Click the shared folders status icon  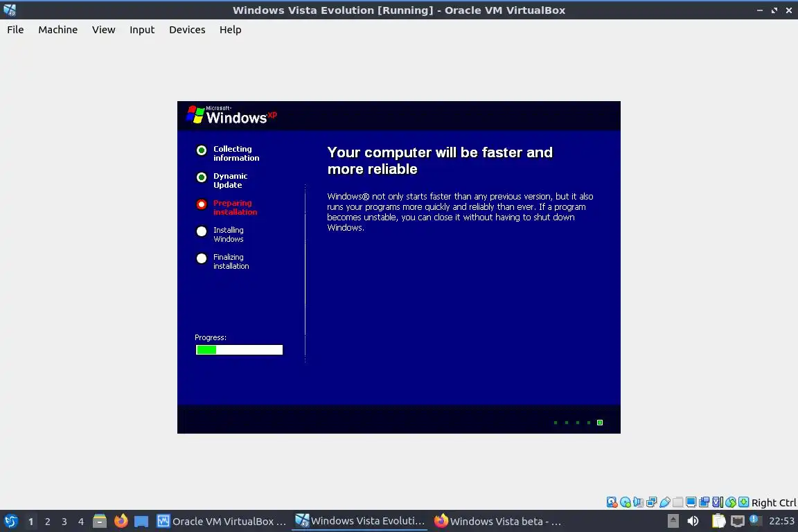point(678,502)
